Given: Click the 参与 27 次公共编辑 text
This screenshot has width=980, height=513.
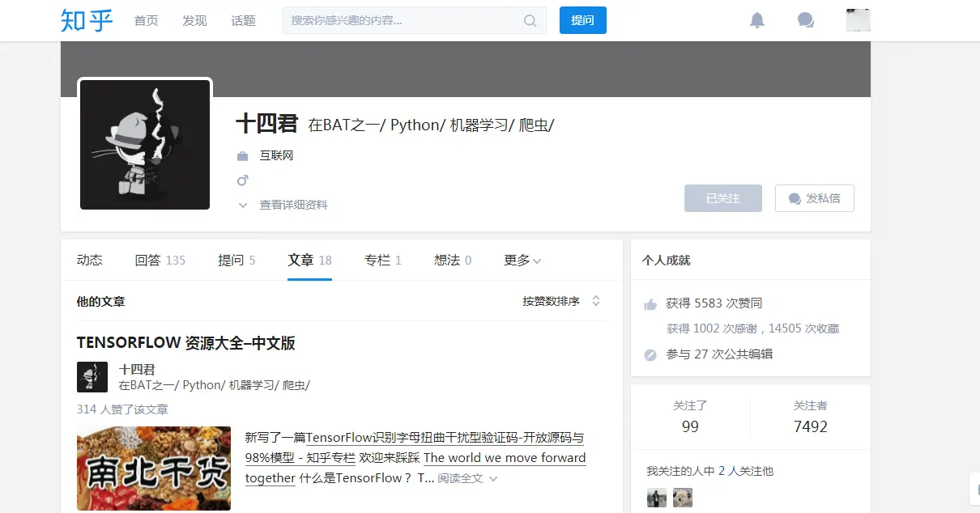Looking at the screenshot, I should [719, 354].
